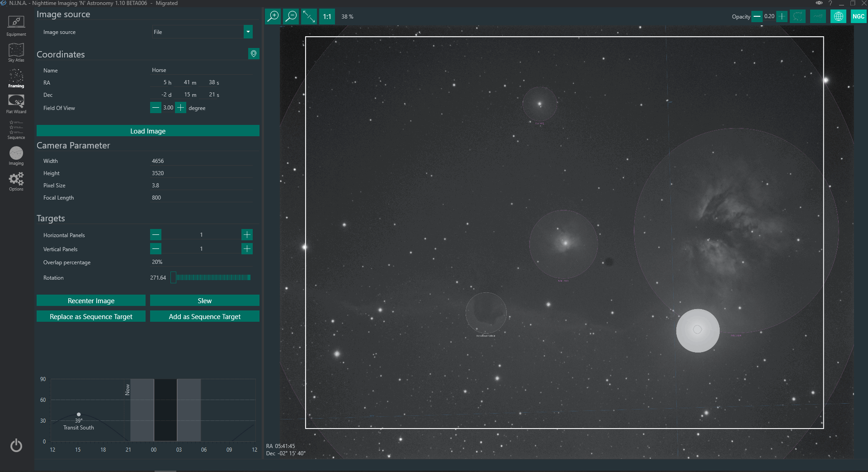Slew the telescope to the target
The width and height of the screenshot is (868, 472).
pyautogui.click(x=205, y=300)
